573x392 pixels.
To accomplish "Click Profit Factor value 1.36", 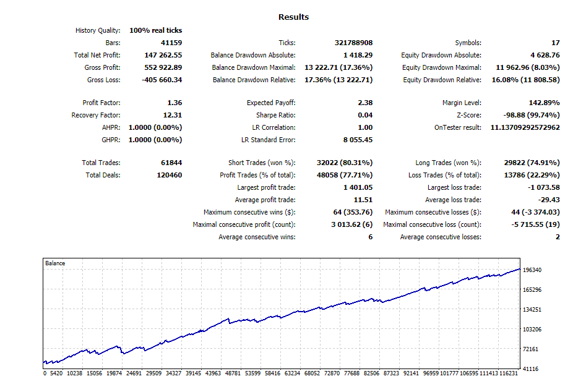I will [174, 103].
